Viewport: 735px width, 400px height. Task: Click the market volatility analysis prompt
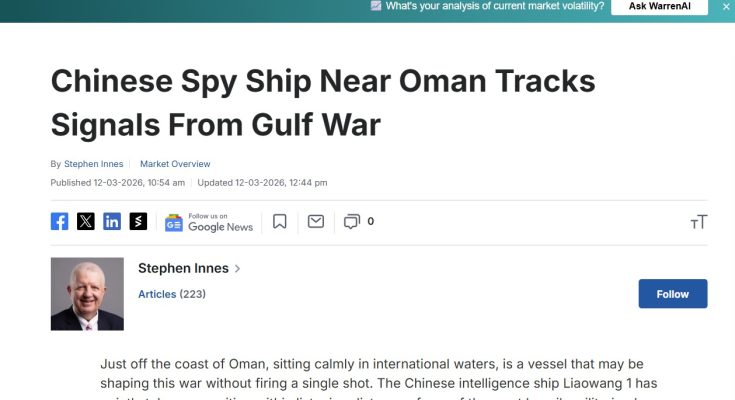coord(494,6)
